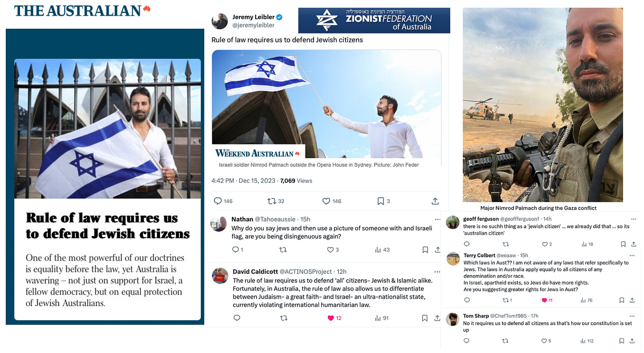Bookmark the main tweet showing 3 bookmarks
Image resolution: width=644 pixels, height=353 pixels.
click(380, 201)
